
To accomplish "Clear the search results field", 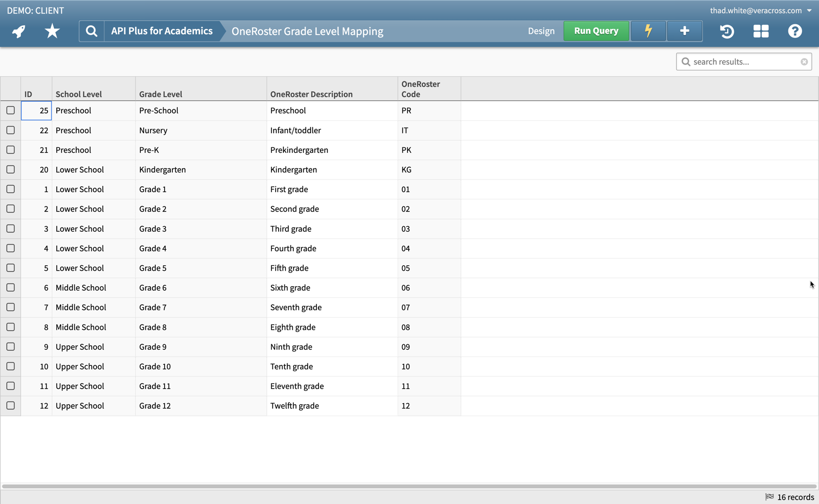I will coord(804,61).
